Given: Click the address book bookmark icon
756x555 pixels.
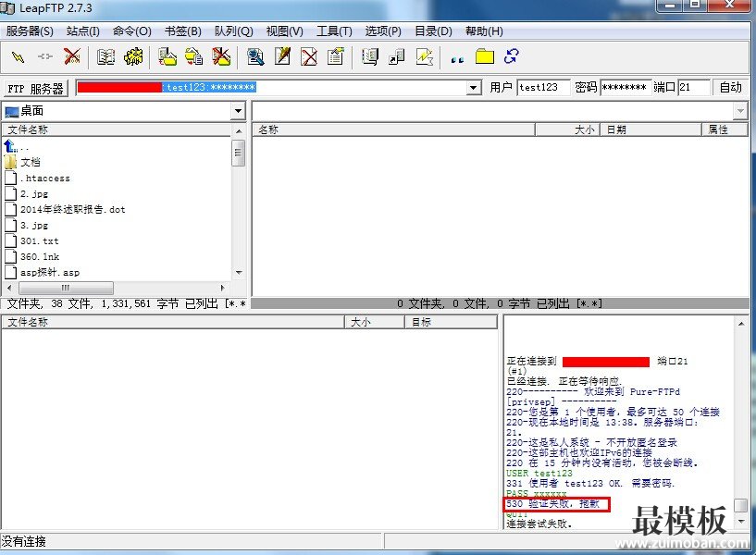Looking at the screenshot, I should pos(370,56).
